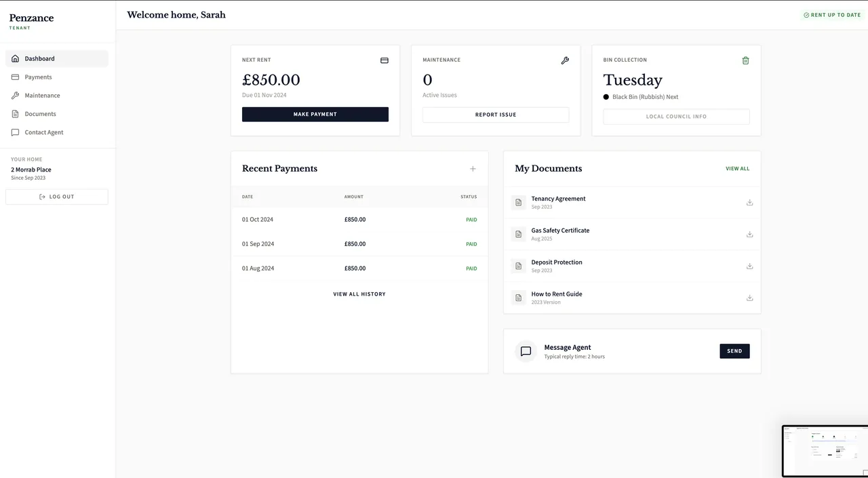
Task: Click View All in My Documents
Action: [x=737, y=169]
